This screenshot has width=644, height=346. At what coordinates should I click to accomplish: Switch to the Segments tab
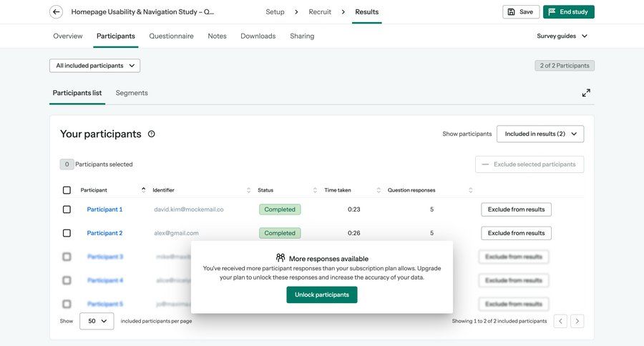pos(132,93)
